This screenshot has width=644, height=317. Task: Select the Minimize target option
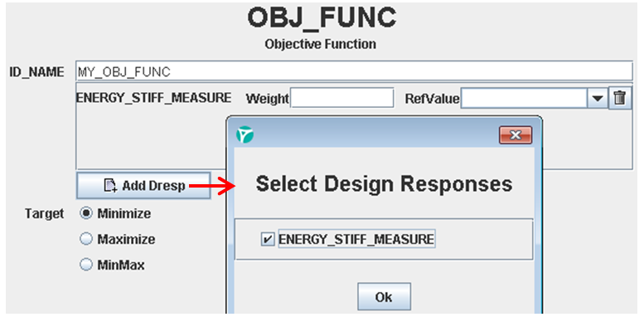coord(86,214)
